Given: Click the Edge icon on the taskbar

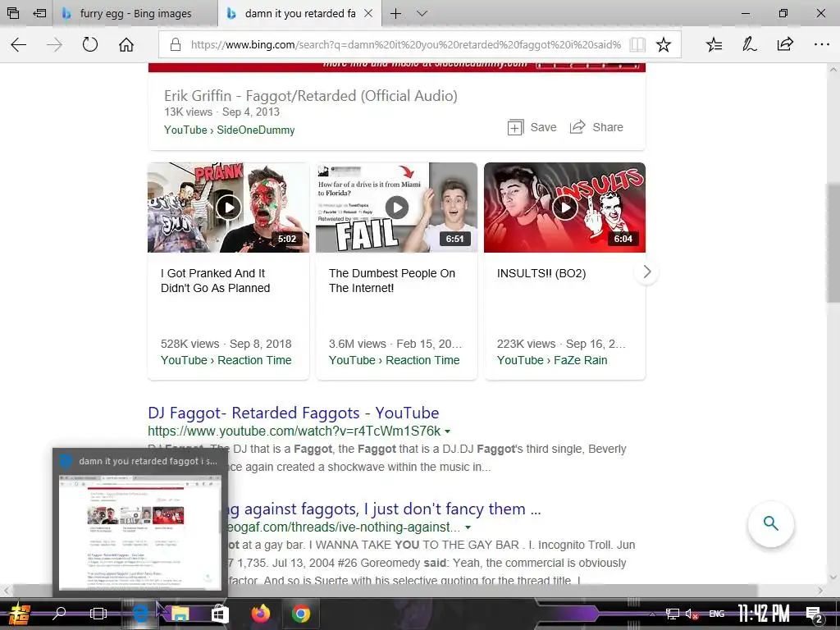Looking at the screenshot, I should coord(140,614).
